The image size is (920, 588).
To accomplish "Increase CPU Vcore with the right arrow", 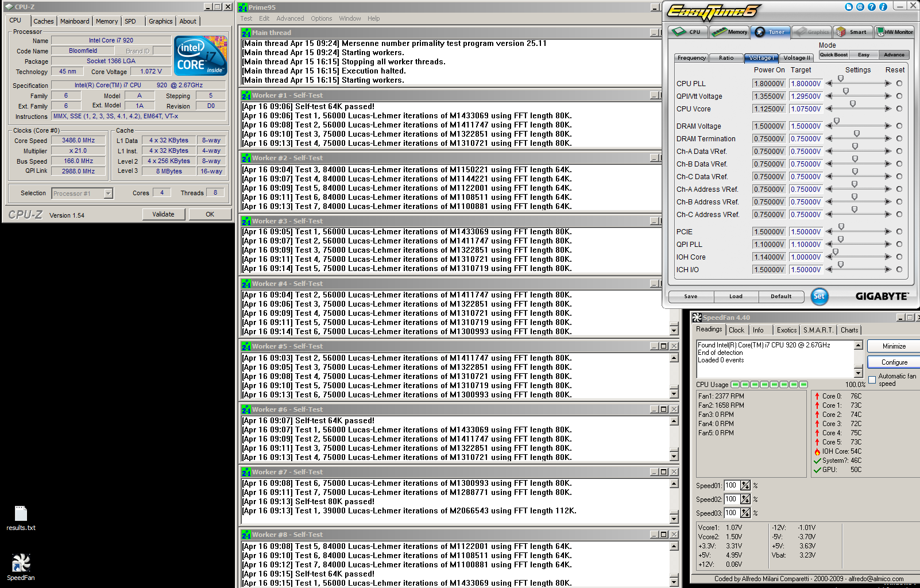I will (x=888, y=109).
